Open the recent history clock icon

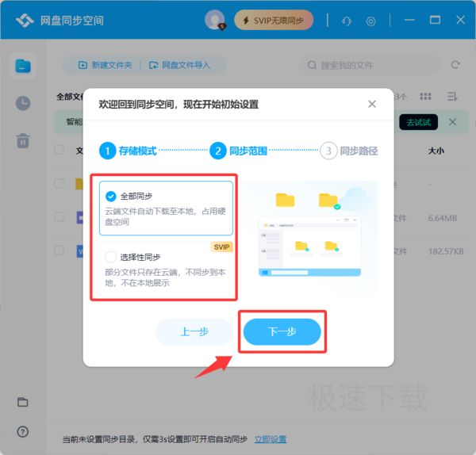pyautogui.click(x=23, y=103)
